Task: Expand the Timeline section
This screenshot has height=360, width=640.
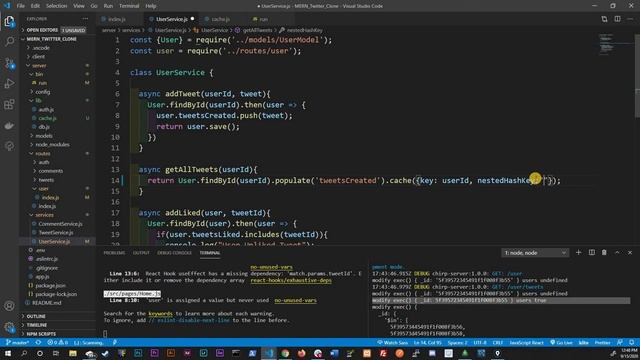Action: point(57,325)
